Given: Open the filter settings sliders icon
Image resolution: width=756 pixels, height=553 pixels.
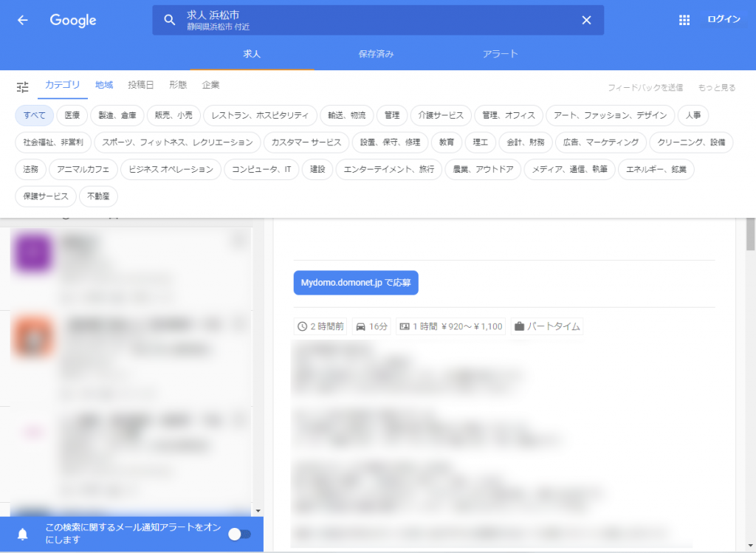Looking at the screenshot, I should pyautogui.click(x=23, y=87).
